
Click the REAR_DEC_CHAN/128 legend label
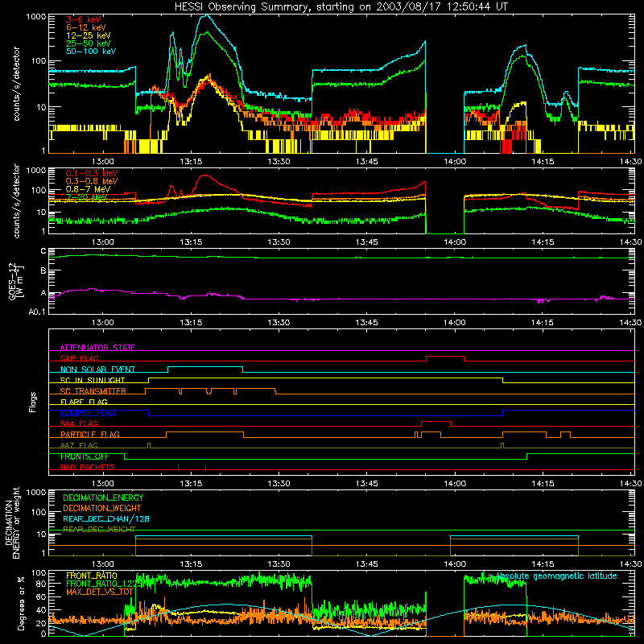(106, 518)
